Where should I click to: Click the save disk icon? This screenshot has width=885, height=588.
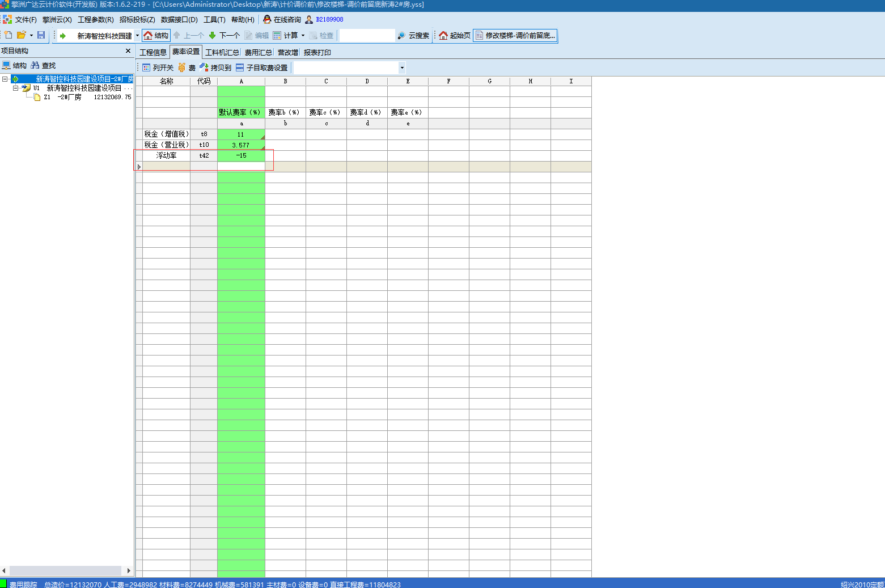click(41, 35)
